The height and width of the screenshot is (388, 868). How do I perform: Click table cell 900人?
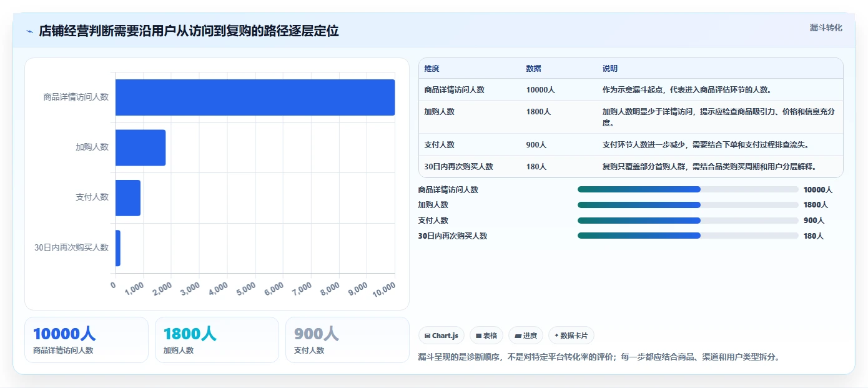(x=536, y=145)
